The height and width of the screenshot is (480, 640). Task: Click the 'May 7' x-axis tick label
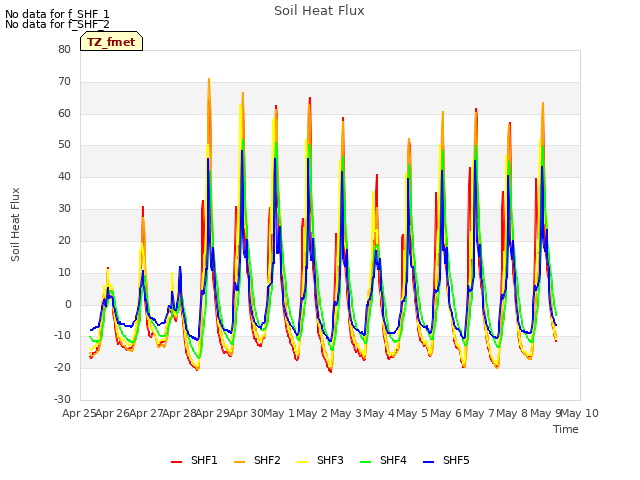point(479,413)
